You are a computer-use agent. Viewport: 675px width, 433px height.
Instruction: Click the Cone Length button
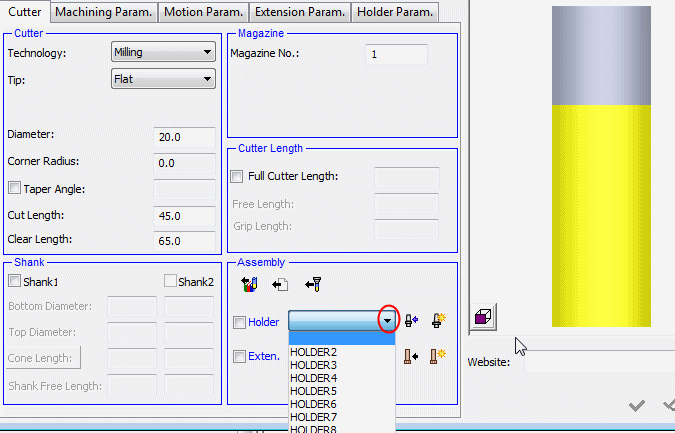[x=44, y=358]
